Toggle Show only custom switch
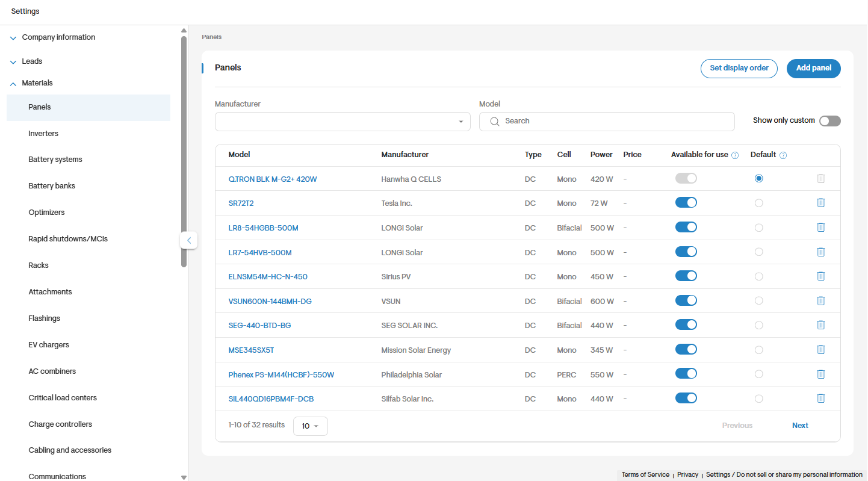This screenshot has height=481, width=868. (x=829, y=121)
